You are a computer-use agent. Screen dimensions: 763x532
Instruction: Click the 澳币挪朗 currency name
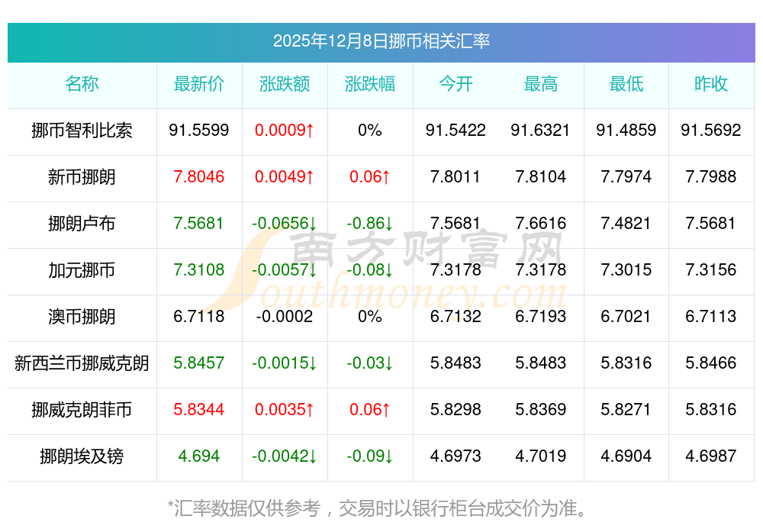pos(82,317)
